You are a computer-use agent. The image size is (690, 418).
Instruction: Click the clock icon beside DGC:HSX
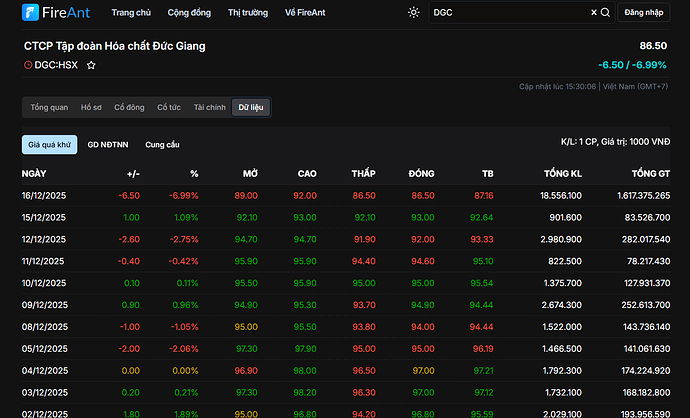tap(28, 65)
